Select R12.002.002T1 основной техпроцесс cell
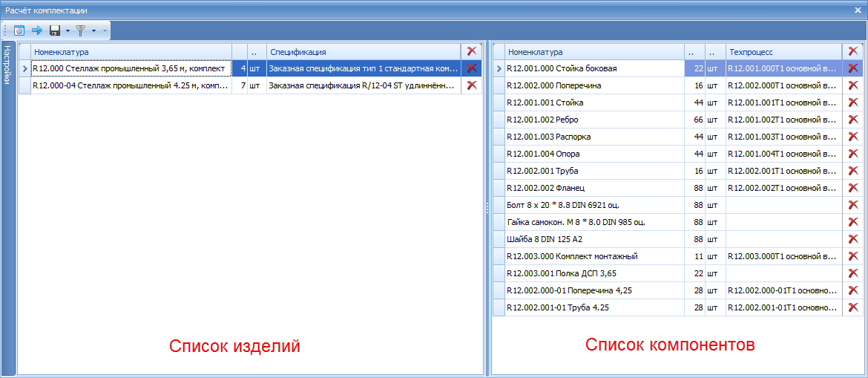Screen dimensions: 868x378 pos(784,189)
